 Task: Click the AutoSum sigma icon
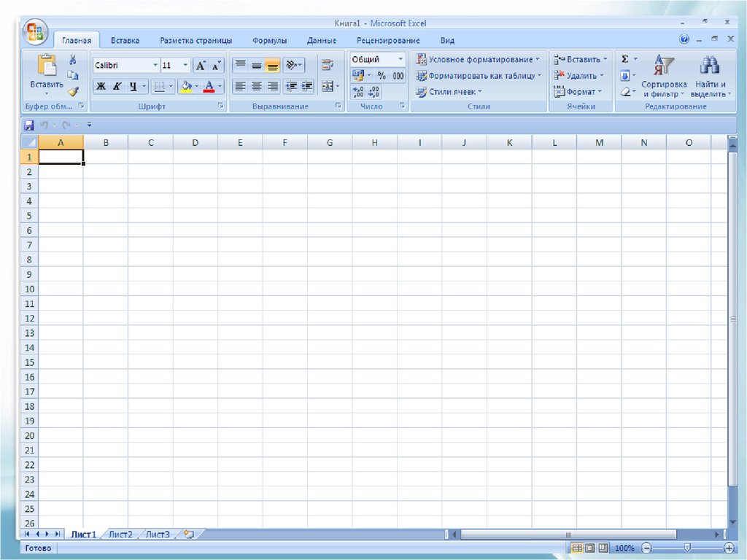[625, 59]
